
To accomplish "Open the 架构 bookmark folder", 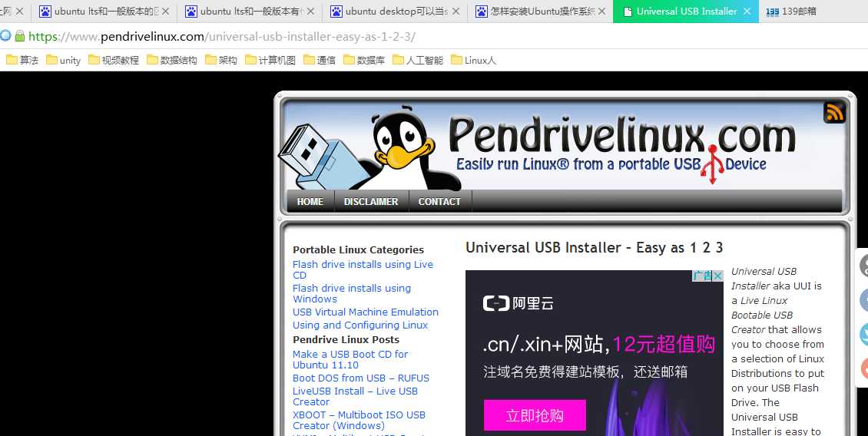I will (x=221, y=61).
